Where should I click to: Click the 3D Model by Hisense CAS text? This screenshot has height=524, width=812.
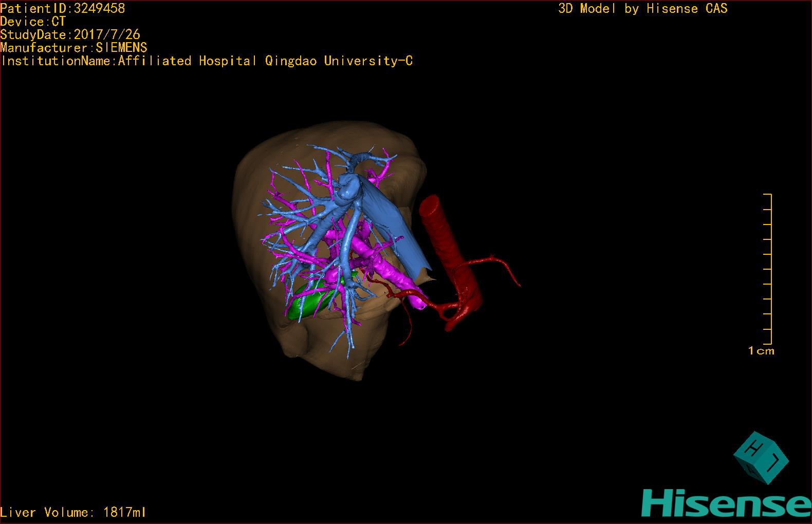(x=642, y=8)
